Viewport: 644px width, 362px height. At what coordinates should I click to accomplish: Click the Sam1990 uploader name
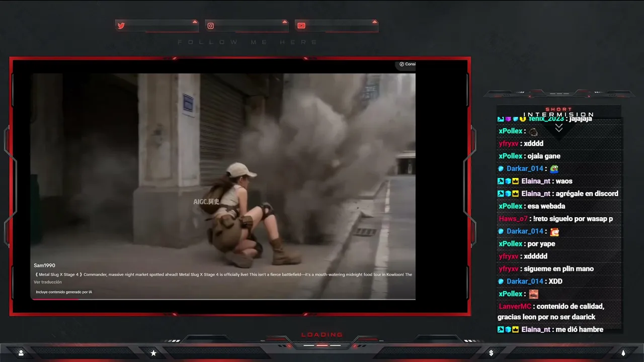[44, 265]
